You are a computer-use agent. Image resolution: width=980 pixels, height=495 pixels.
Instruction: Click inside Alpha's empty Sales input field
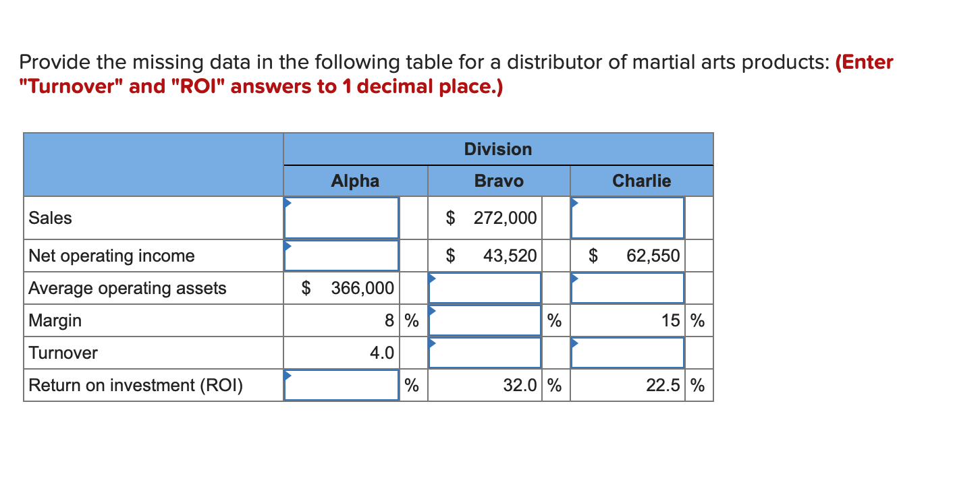[x=341, y=218]
